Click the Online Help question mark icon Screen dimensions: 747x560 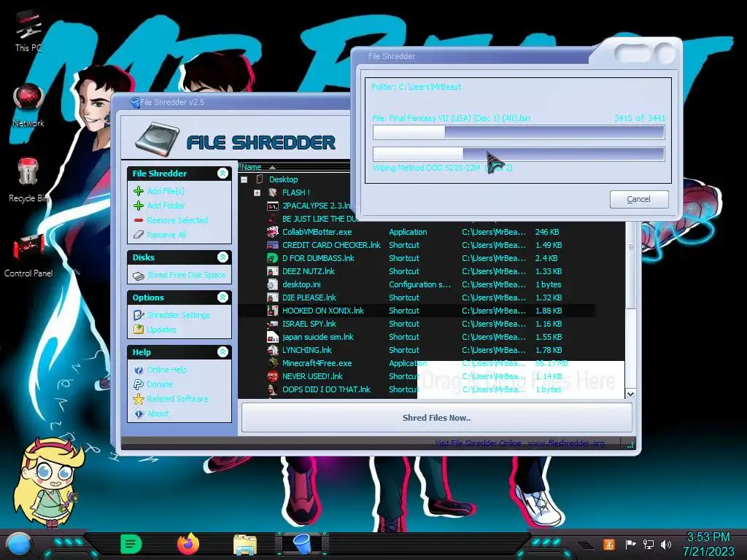tap(139, 370)
